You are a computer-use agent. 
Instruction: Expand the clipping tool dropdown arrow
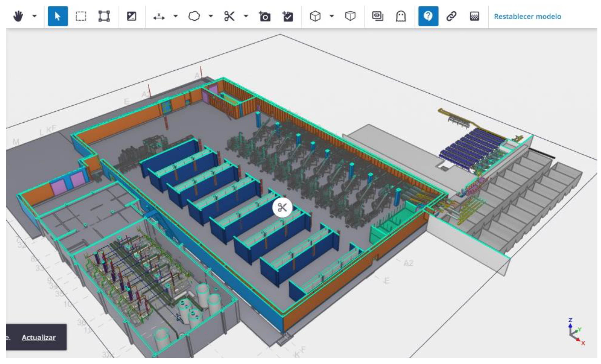point(246,16)
